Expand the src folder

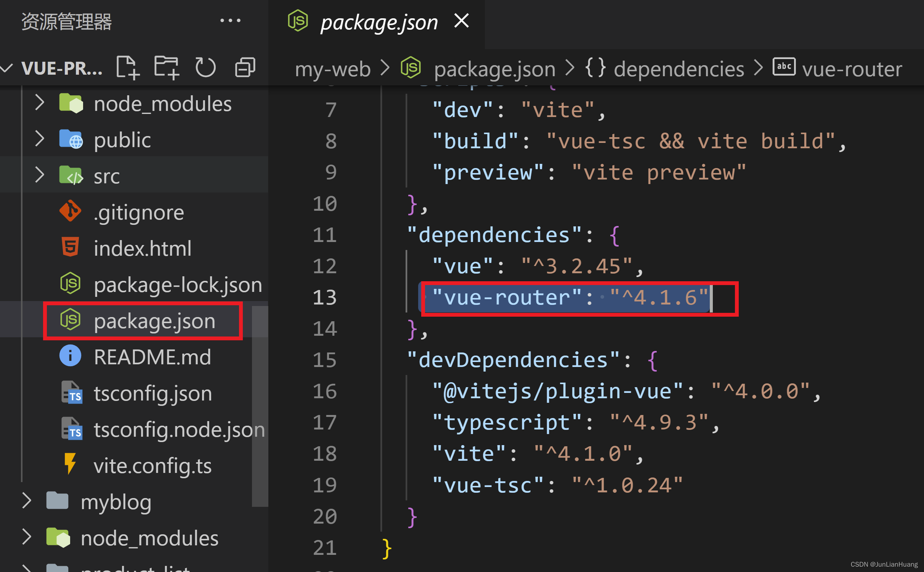coord(39,175)
